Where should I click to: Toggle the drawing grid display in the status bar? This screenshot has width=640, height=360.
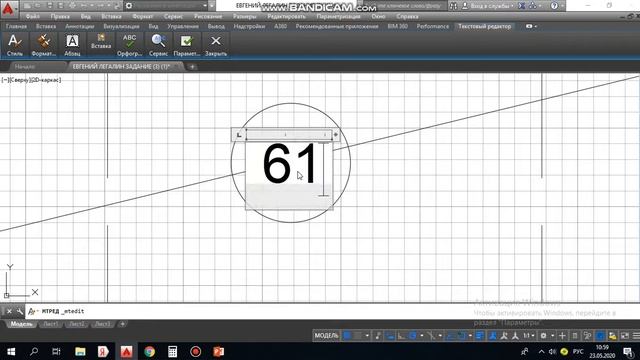pos(347,336)
